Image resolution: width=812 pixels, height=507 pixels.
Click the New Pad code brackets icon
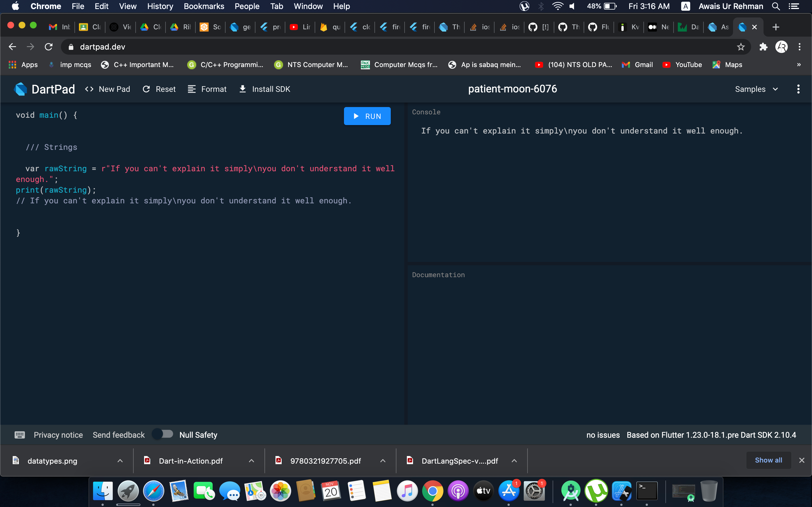point(89,89)
